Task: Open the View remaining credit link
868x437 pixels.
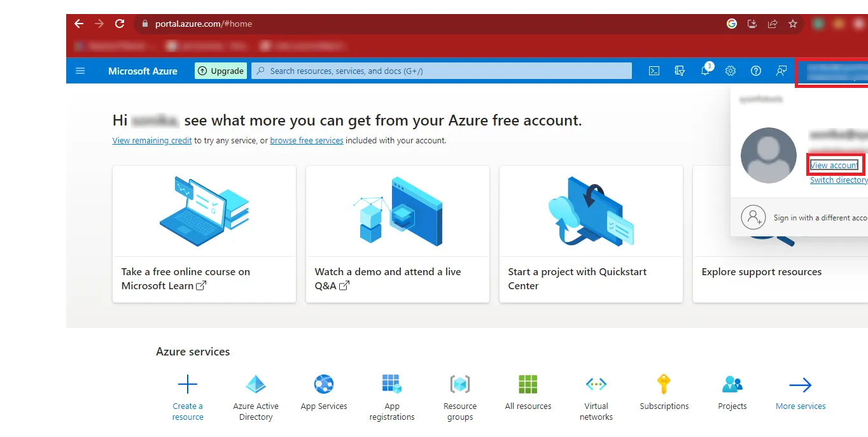Action: click(152, 141)
